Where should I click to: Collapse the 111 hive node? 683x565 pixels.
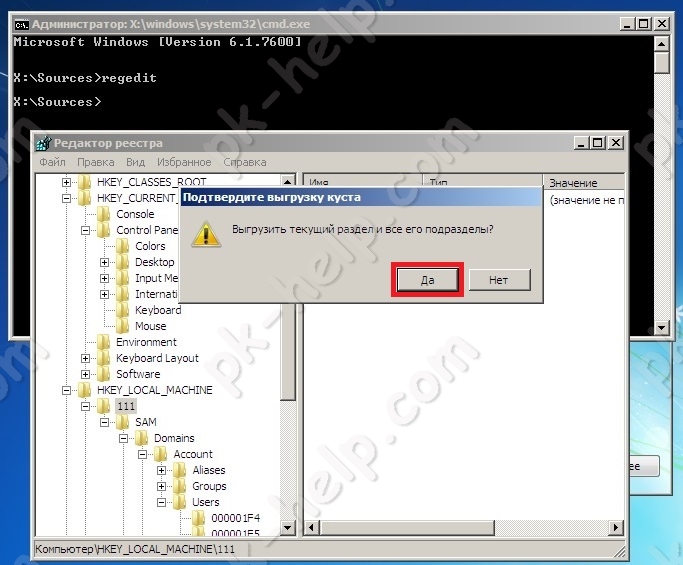coord(85,406)
